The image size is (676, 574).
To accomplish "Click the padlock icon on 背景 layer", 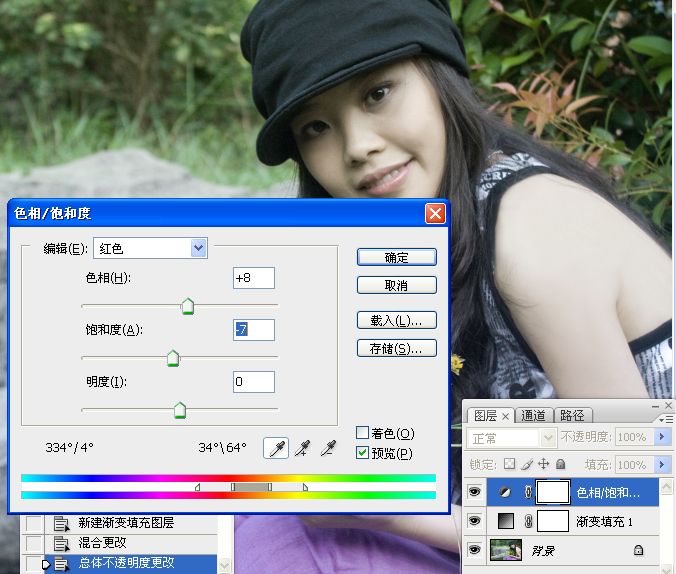I will (638, 550).
